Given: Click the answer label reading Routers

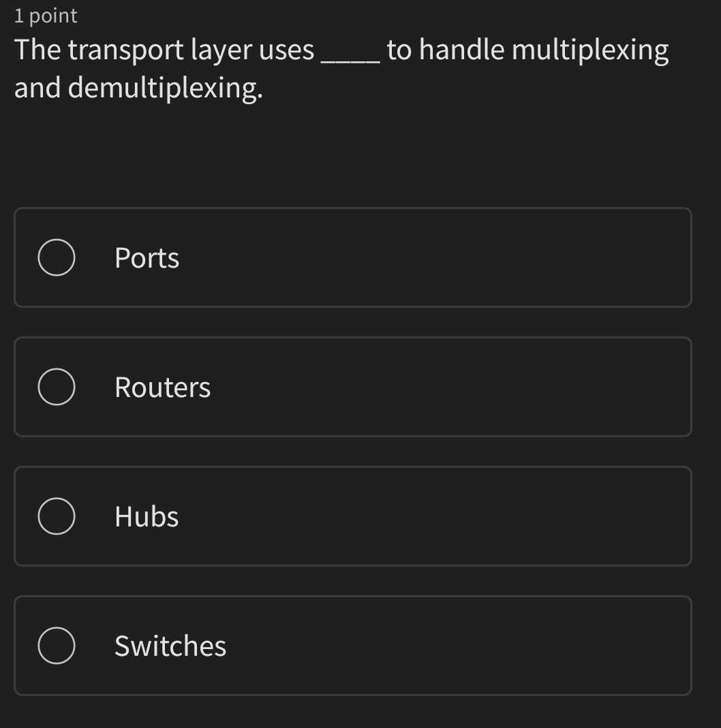Looking at the screenshot, I should (162, 387).
